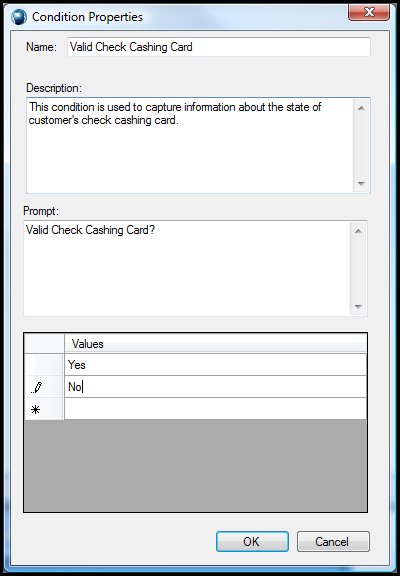Click the Condition Properties globe icon
The width and height of the screenshot is (400, 576).
coord(18,17)
